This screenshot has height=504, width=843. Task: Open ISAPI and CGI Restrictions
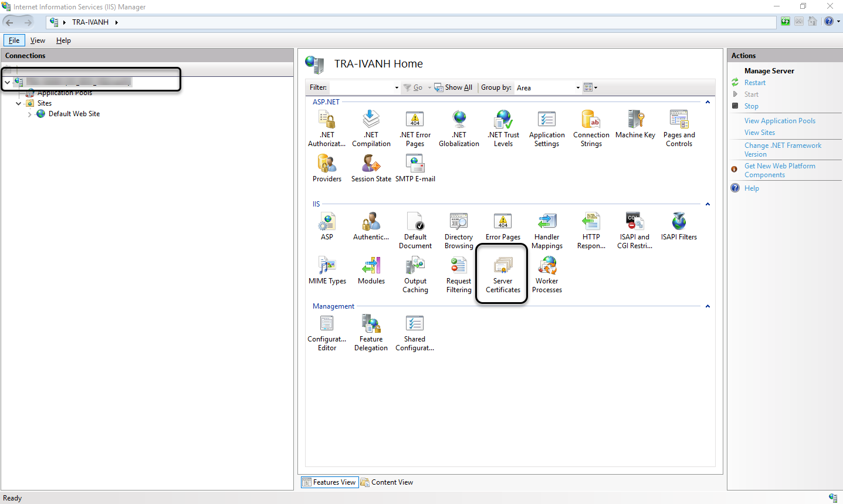pyautogui.click(x=635, y=231)
